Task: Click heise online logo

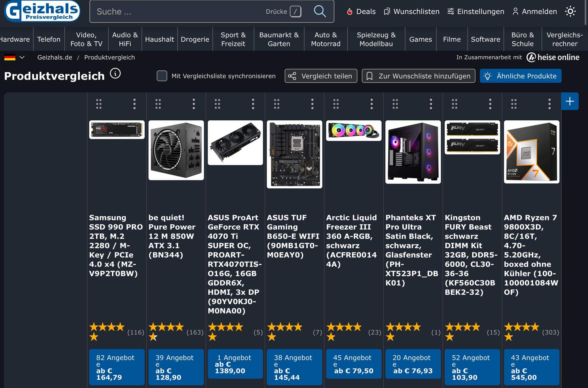Action: pyautogui.click(x=553, y=57)
